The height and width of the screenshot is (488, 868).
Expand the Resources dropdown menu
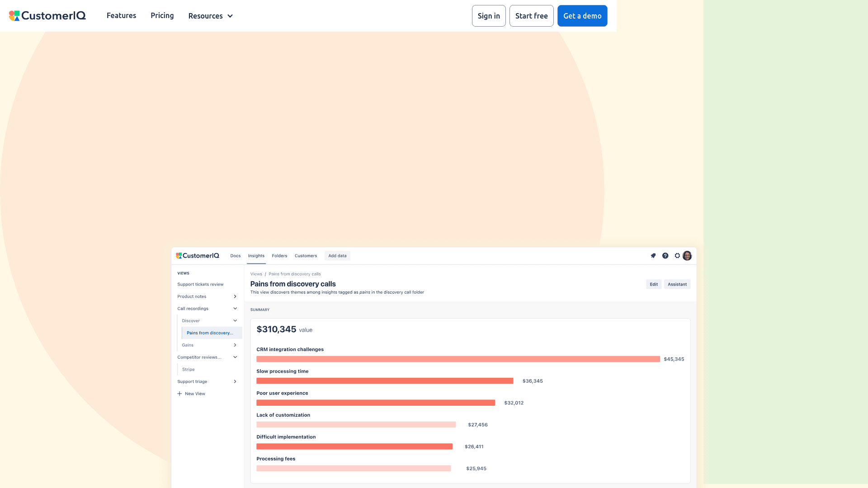point(210,16)
